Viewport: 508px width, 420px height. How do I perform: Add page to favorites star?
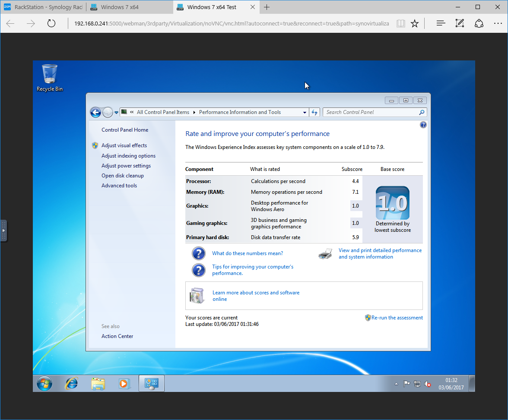coord(415,23)
